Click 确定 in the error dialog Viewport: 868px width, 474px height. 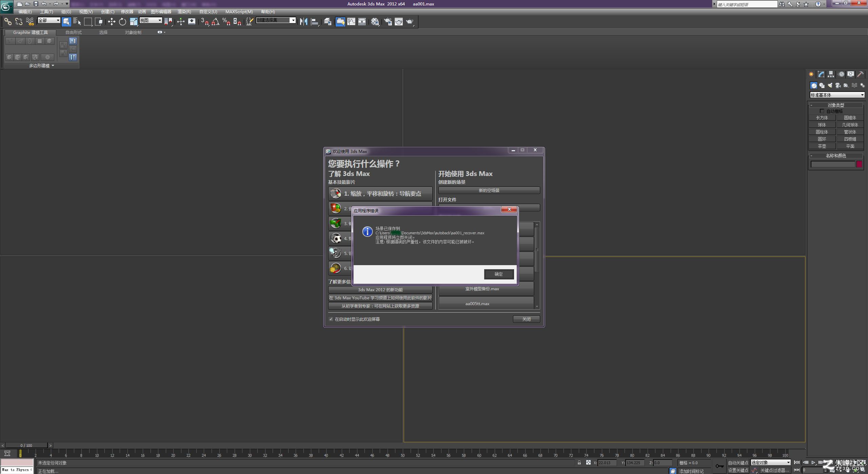[x=499, y=274]
